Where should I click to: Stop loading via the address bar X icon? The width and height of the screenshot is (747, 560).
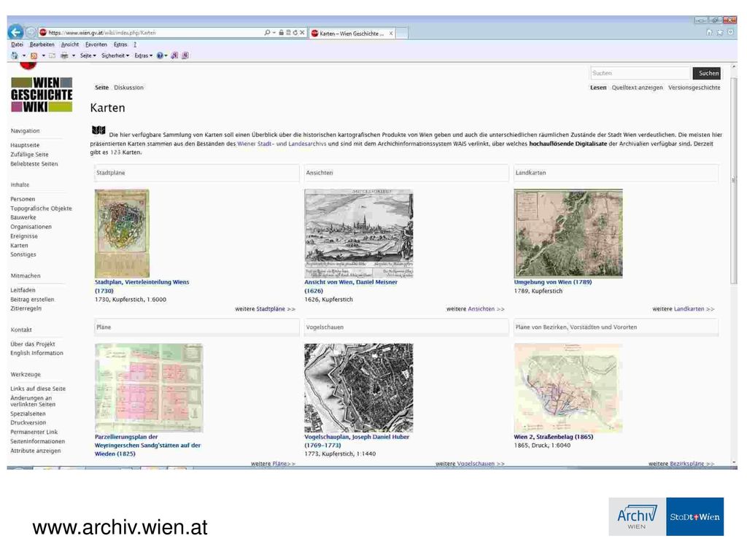302,32
